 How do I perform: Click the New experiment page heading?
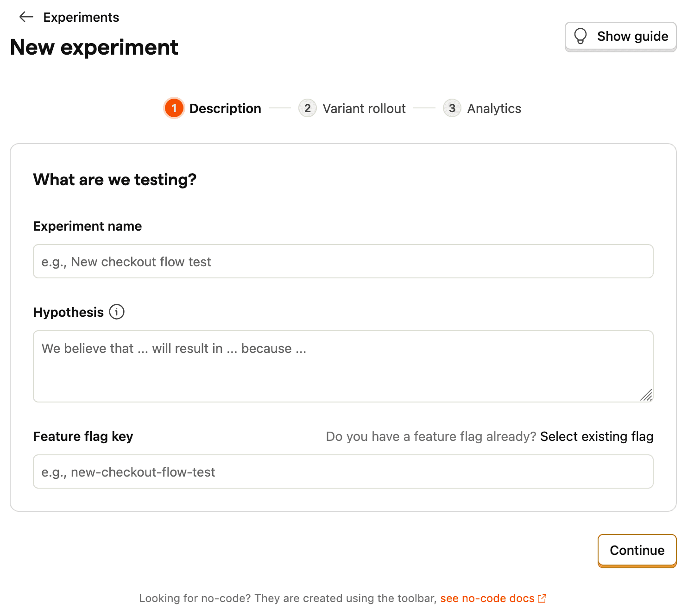coord(94,47)
